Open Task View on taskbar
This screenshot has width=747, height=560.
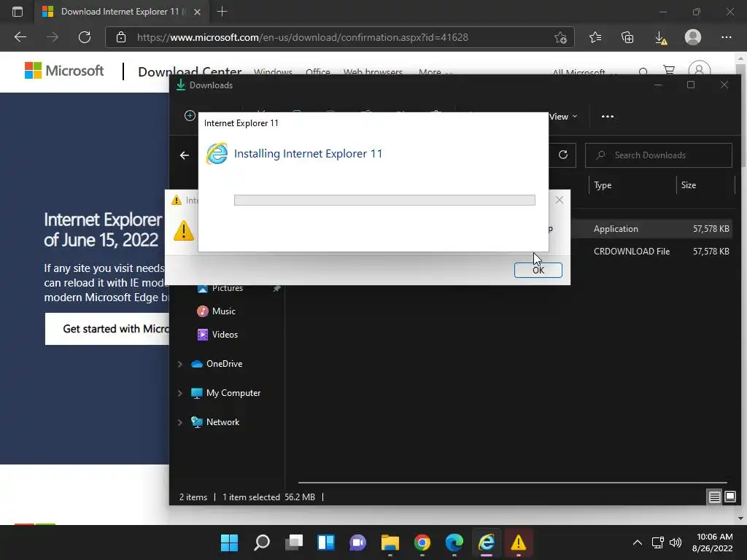point(294,542)
